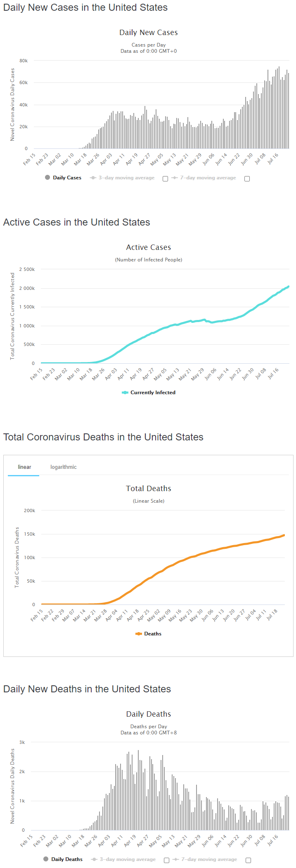This screenshot has height=868, width=296.
Task: Click the Daily Deaths legend label
Action: (67, 859)
